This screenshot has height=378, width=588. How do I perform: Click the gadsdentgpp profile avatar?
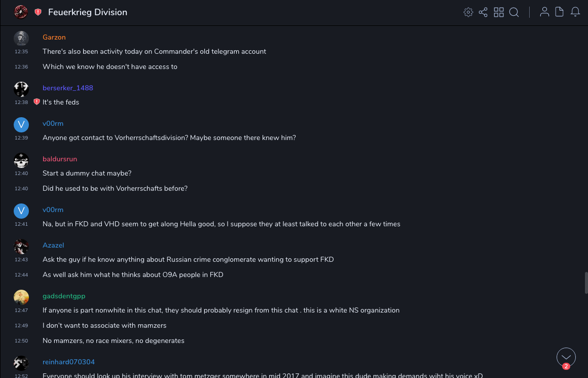(x=21, y=297)
